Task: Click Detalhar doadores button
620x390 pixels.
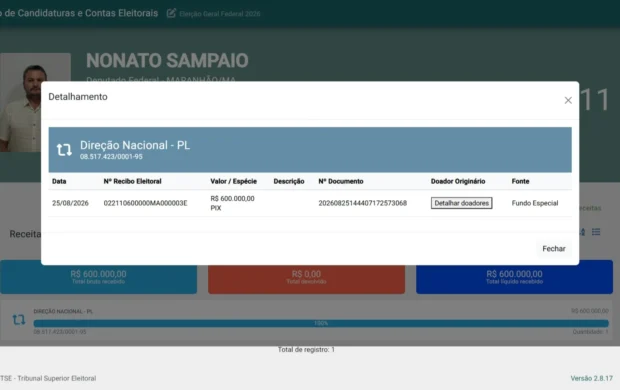Action: (461, 203)
